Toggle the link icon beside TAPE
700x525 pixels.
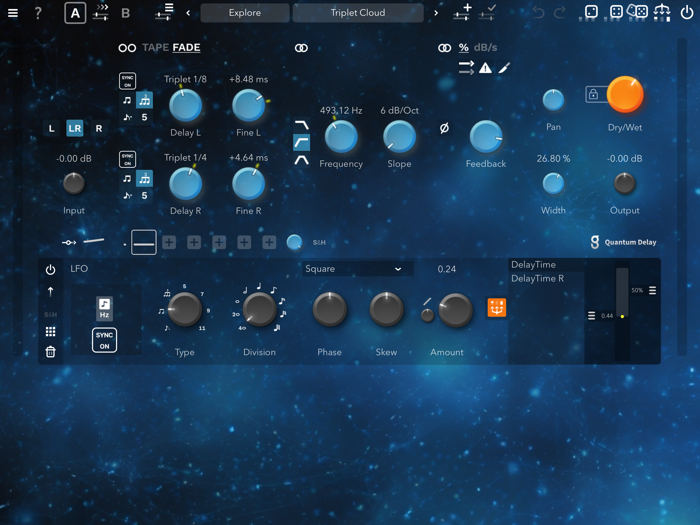pyautogui.click(x=127, y=48)
